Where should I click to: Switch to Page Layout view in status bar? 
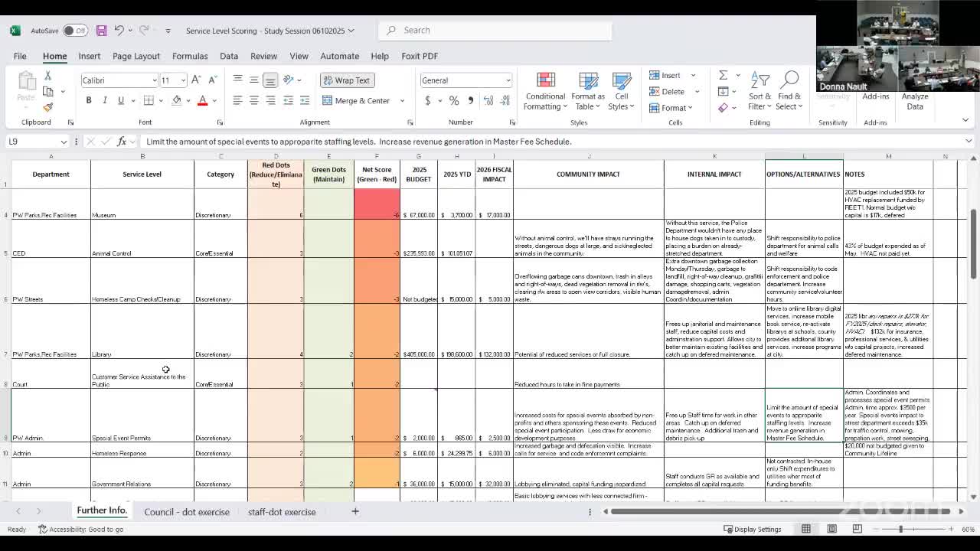click(831, 529)
